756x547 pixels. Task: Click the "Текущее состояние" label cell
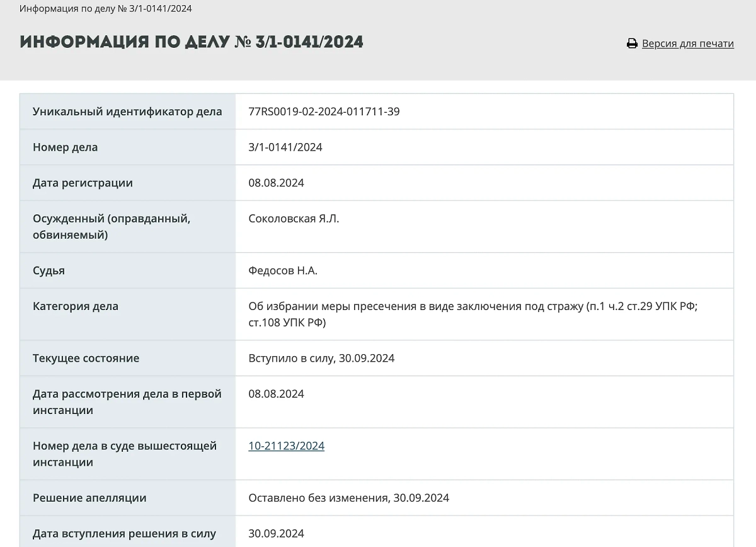pyautogui.click(x=86, y=358)
